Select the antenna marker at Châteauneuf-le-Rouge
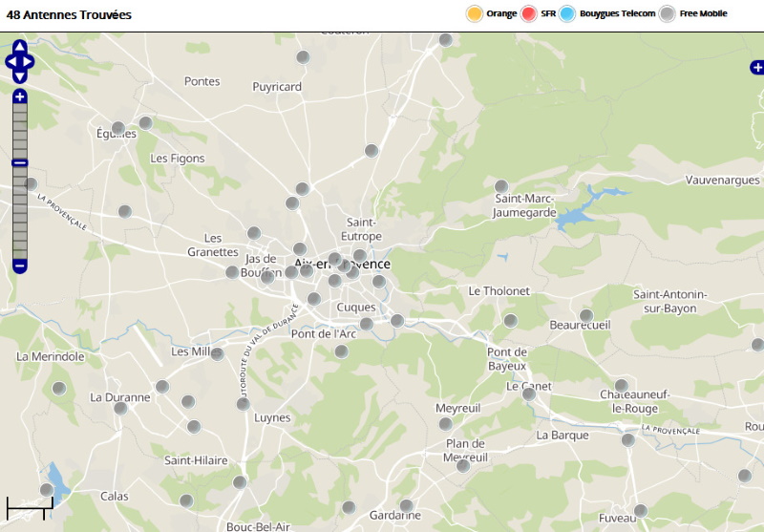 click(x=622, y=386)
